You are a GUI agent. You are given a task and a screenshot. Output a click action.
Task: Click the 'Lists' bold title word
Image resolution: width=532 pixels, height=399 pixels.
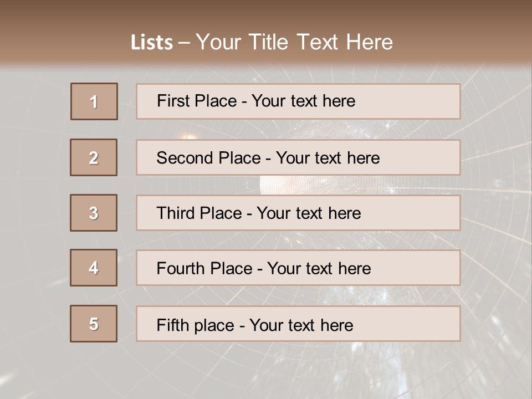tap(152, 42)
